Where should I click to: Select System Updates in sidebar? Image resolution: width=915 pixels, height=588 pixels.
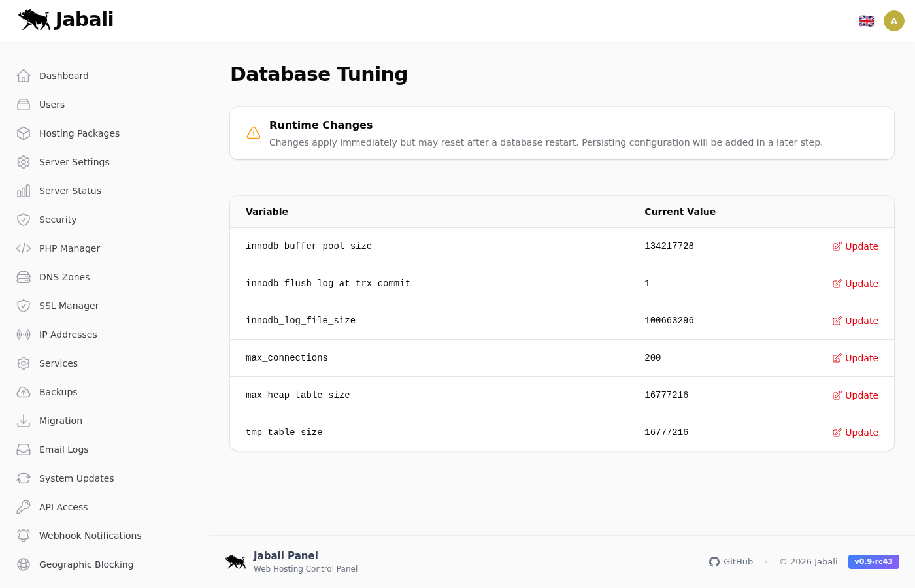pyautogui.click(x=76, y=478)
